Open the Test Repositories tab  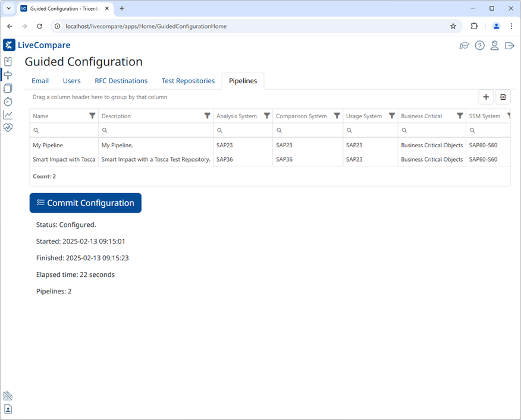click(x=188, y=80)
